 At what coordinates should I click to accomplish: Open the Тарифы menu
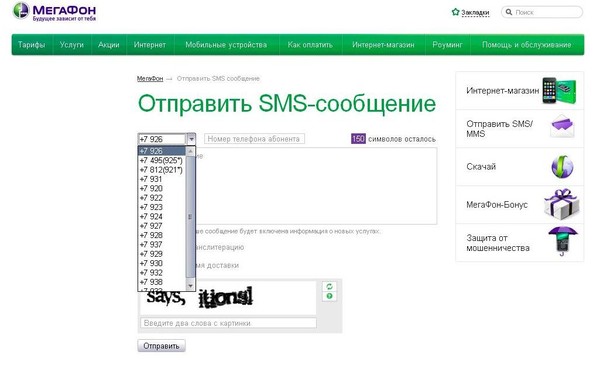click(x=32, y=45)
